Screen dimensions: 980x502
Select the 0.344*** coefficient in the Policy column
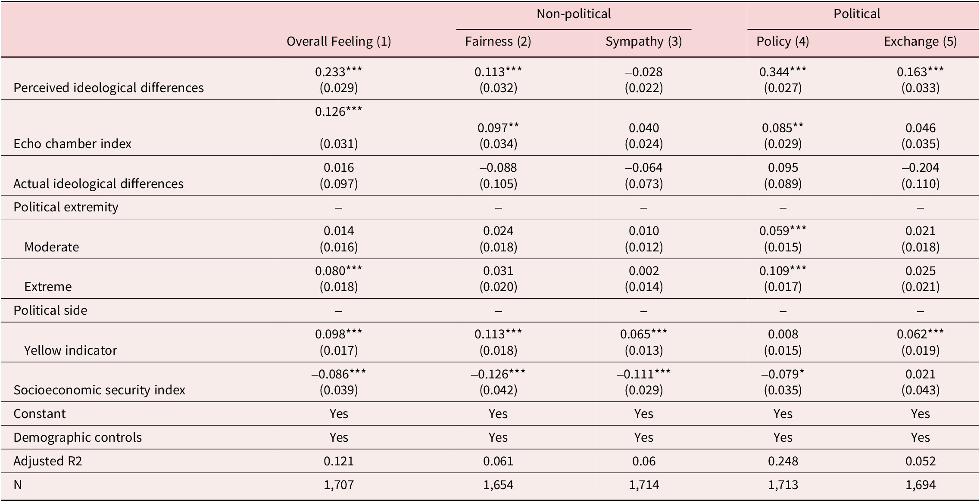click(783, 72)
